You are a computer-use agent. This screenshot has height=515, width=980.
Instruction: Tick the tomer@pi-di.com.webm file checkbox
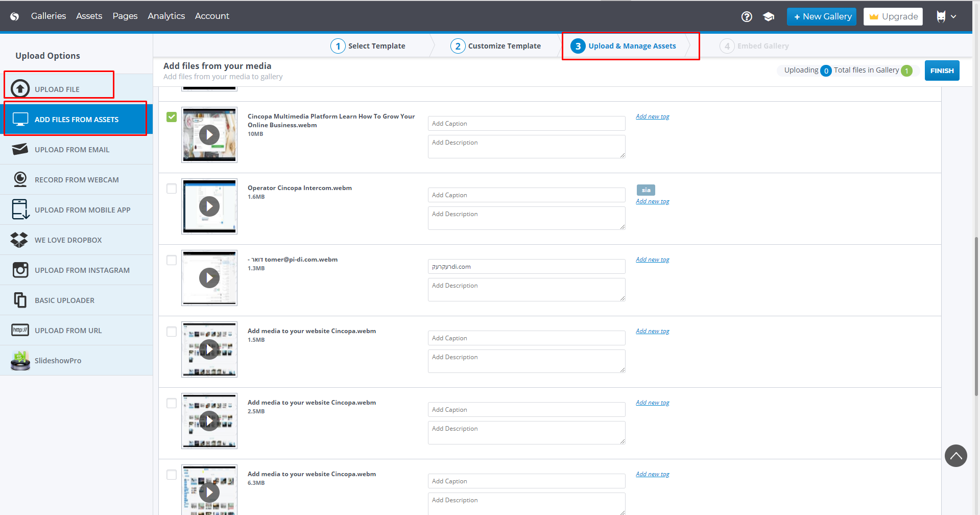(172, 260)
